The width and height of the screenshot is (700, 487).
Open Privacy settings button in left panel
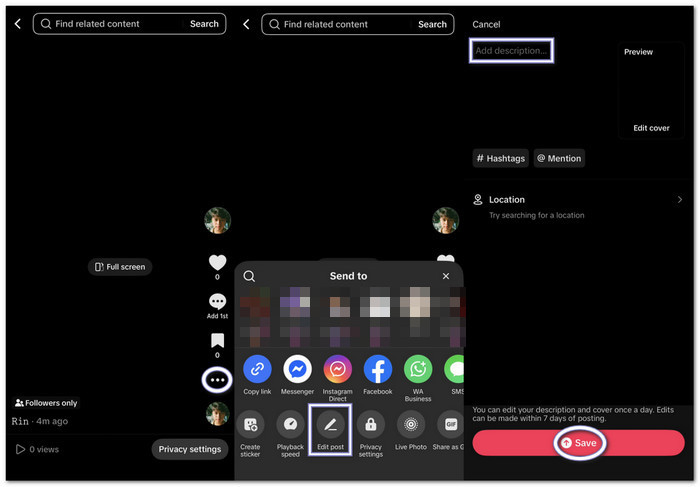pos(190,449)
